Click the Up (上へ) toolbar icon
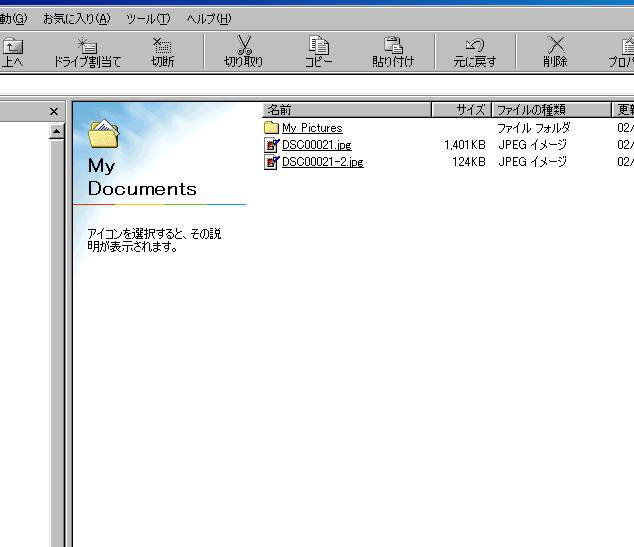 pos(13,46)
